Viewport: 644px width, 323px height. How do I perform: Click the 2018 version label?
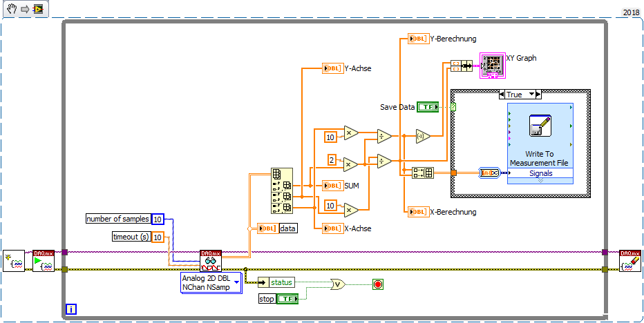pyautogui.click(x=632, y=12)
